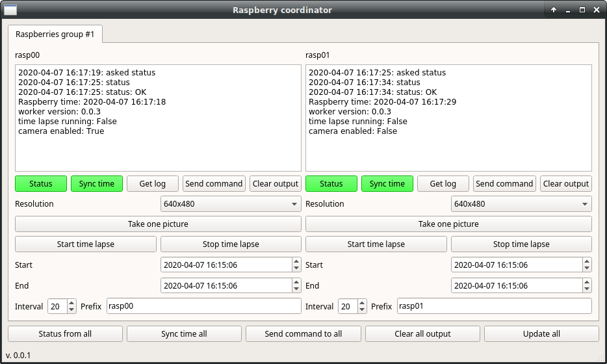This screenshot has height=364, width=607.
Task: Grab the window resize grip corner
Action: [601, 357]
